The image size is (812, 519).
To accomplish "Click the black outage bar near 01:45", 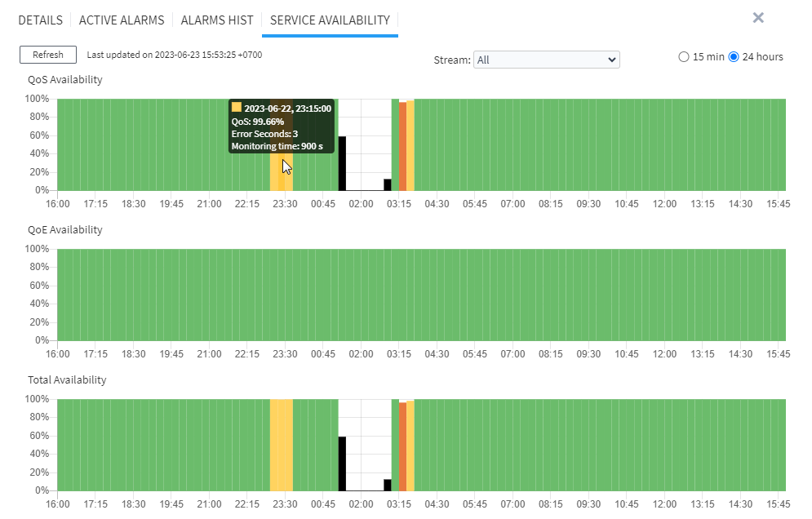I will pyautogui.click(x=343, y=163).
